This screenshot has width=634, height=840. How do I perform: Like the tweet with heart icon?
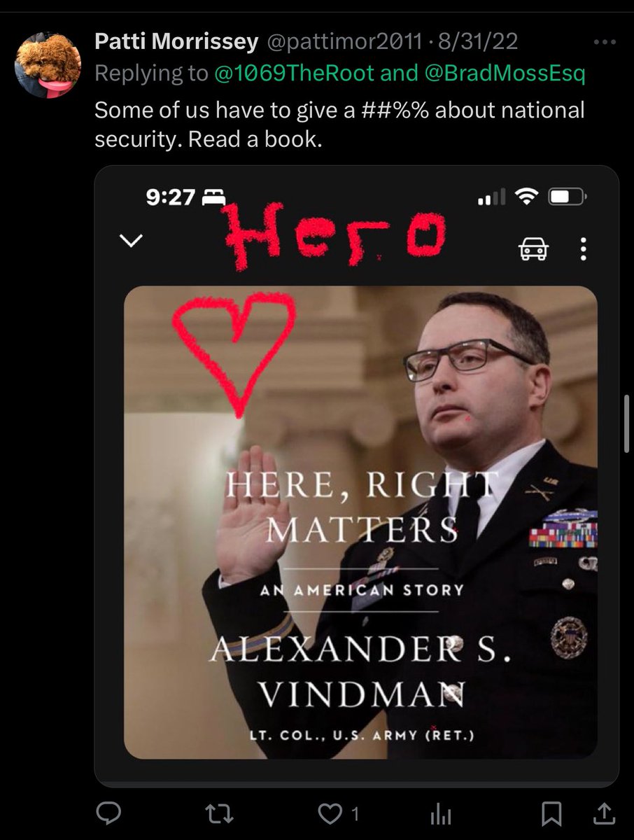click(x=330, y=813)
